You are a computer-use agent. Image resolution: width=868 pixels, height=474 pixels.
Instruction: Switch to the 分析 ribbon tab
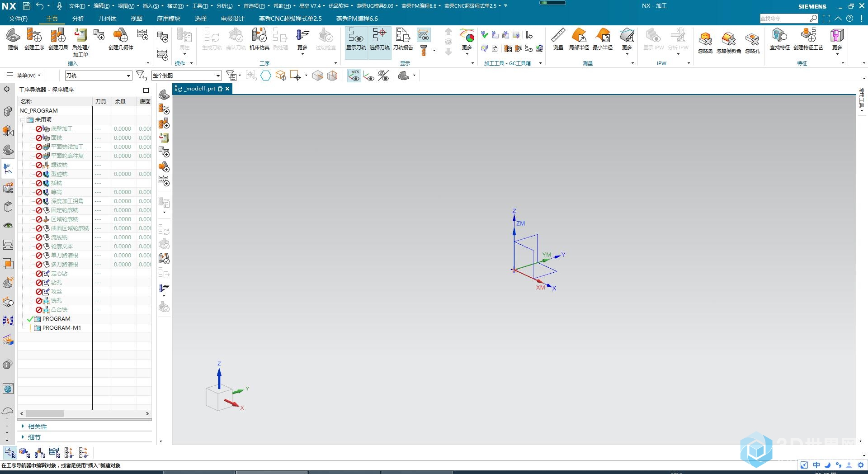pyautogui.click(x=78, y=19)
